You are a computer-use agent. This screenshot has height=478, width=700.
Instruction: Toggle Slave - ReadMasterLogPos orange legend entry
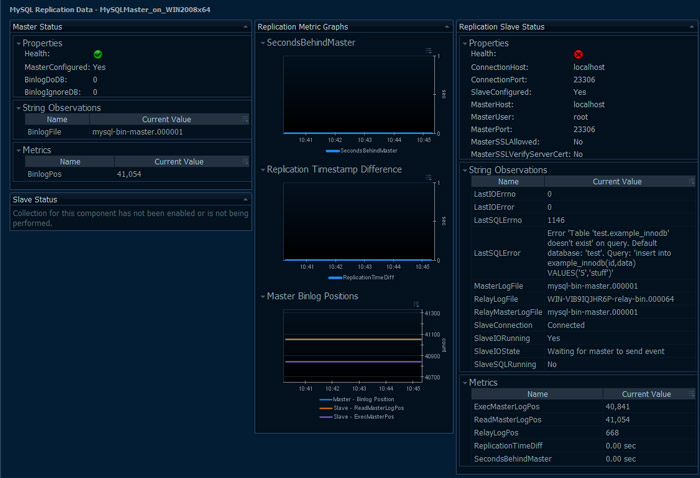tap(362, 408)
